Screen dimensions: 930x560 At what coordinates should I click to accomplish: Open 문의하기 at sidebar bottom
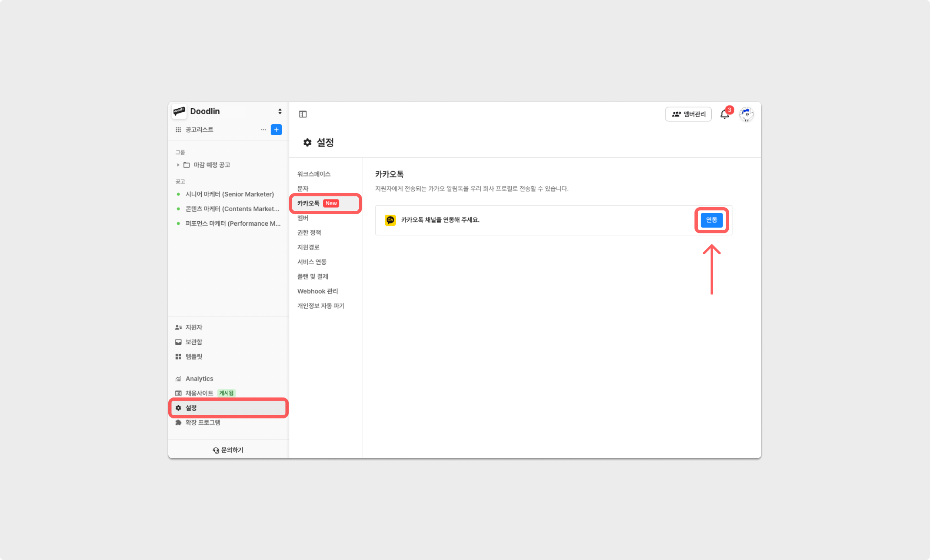click(x=228, y=450)
